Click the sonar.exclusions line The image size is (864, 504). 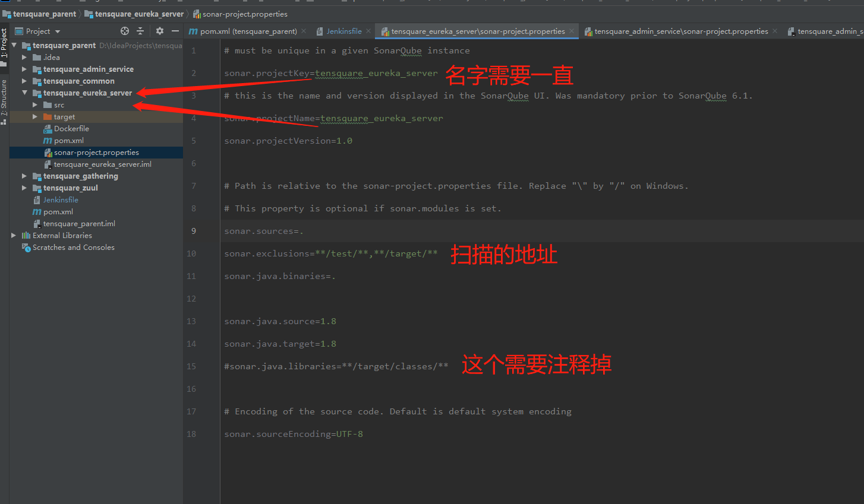[331, 253]
